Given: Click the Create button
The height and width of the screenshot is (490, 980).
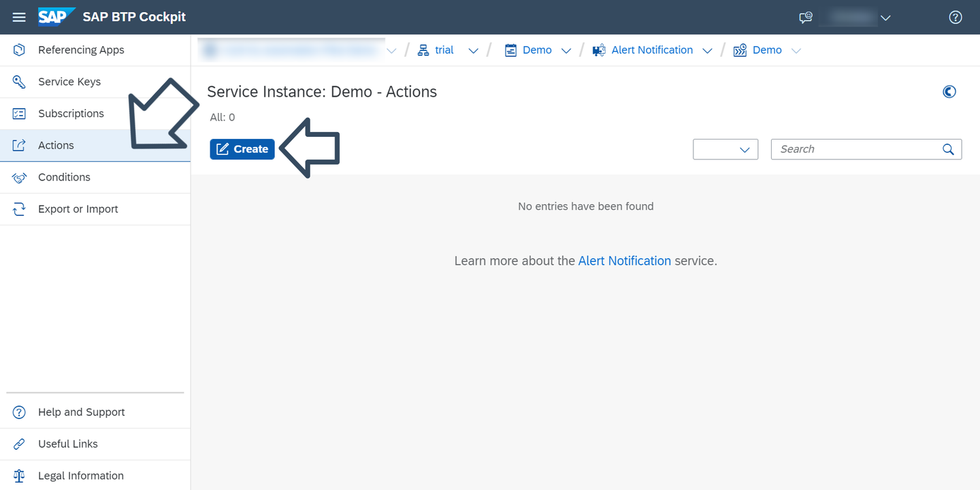Looking at the screenshot, I should click(242, 149).
